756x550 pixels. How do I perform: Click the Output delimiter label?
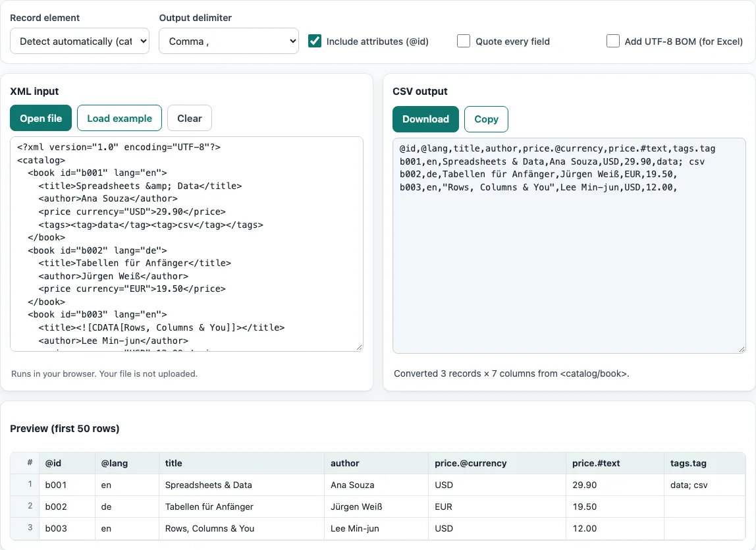click(196, 18)
